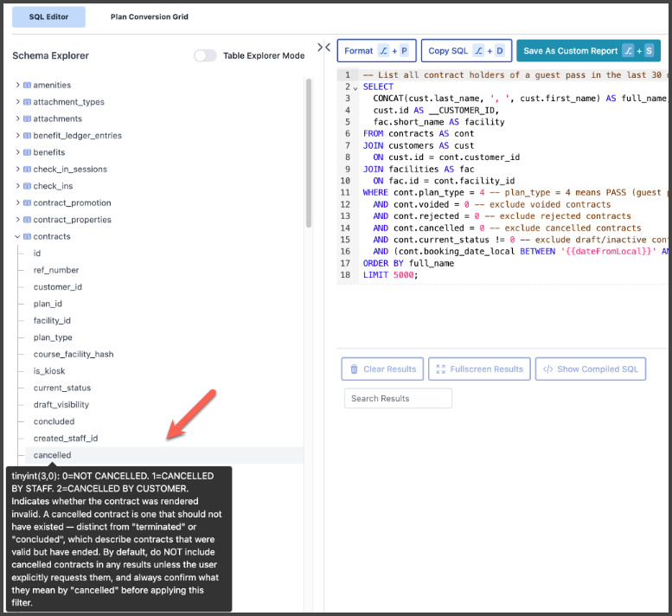The width and height of the screenshot is (672, 616).
Task: Click the table icon next to check_ins
Action: [27, 186]
